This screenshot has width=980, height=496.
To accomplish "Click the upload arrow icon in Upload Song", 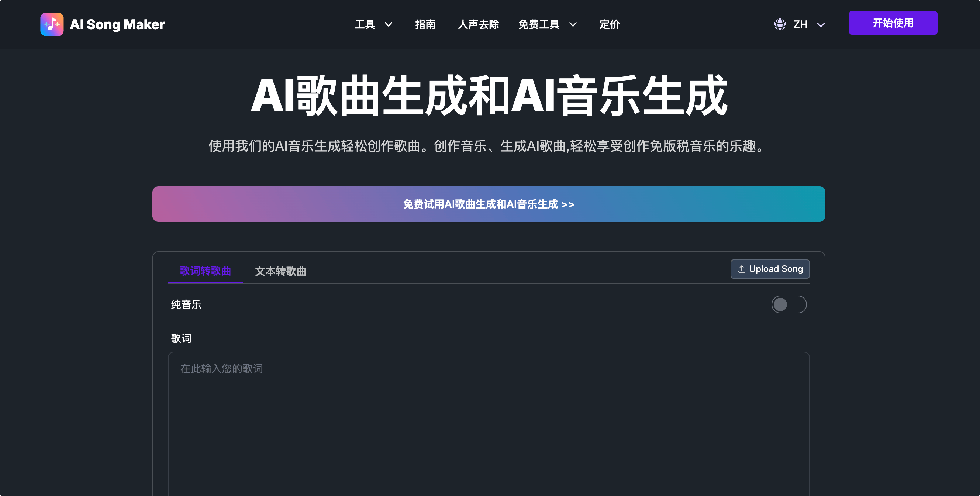I will tap(741, 269).
